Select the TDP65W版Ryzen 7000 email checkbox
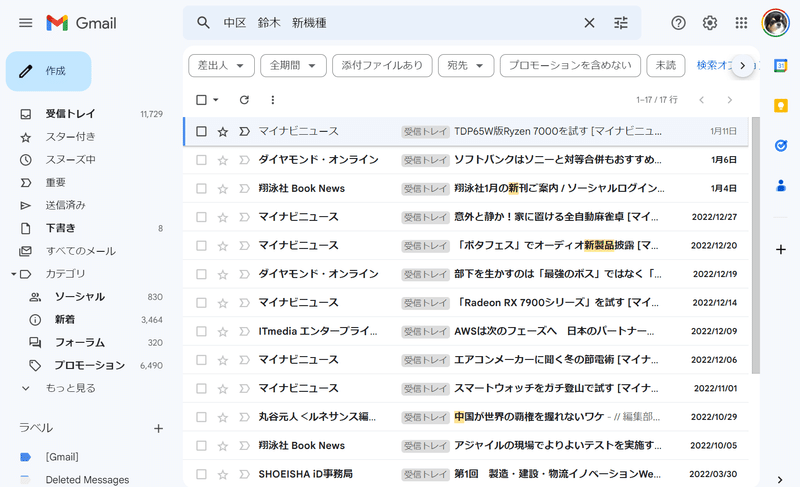The height and width of the screenshot is (487, 800). click(x=202, y=132)
